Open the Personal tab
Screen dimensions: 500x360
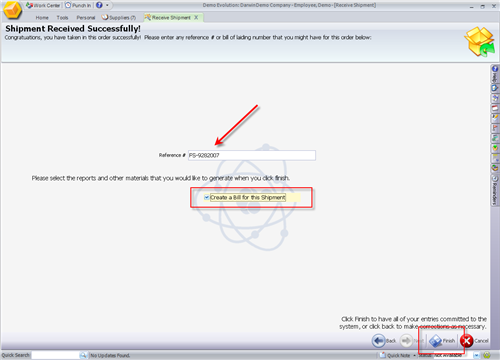[x=86, y=18]
